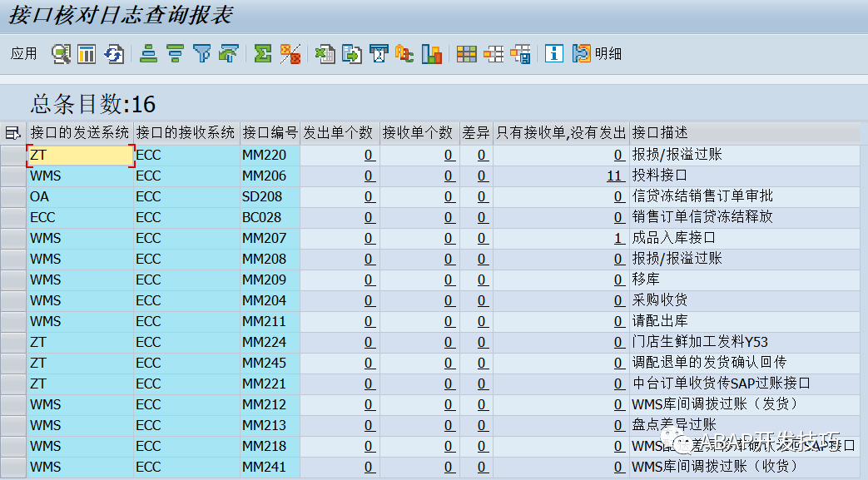Click the MM241 interface number cell

pos(270,468)
